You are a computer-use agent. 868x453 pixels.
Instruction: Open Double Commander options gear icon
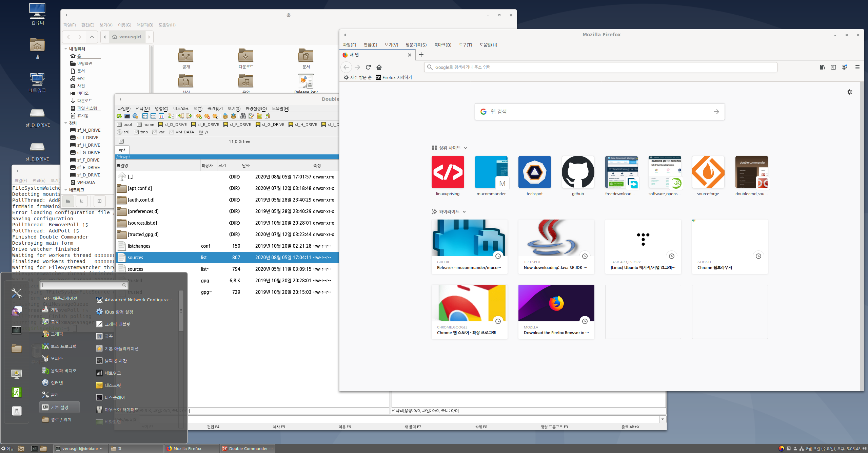[x=135, y=116]
